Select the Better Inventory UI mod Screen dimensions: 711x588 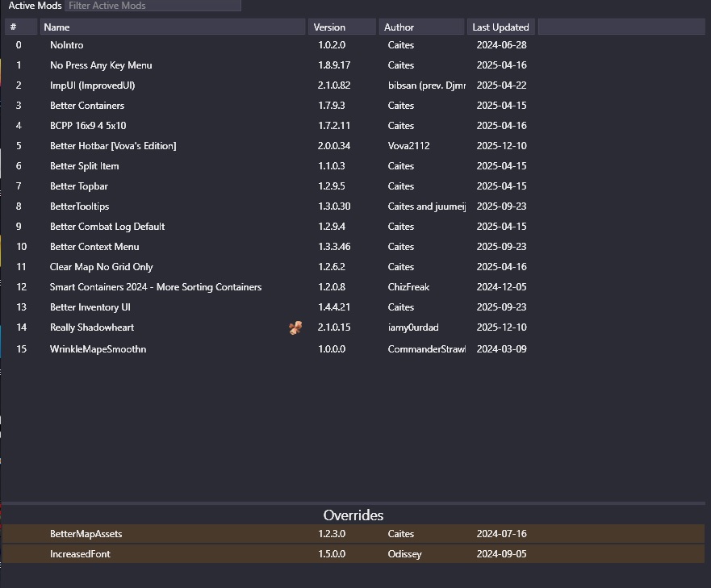(x=353, y=307)
